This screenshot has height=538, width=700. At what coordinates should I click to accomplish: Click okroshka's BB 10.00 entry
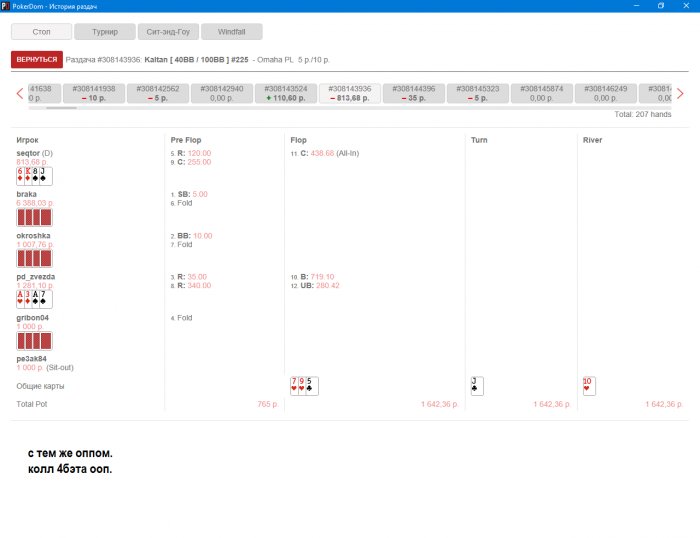click(x=192, y=235)
